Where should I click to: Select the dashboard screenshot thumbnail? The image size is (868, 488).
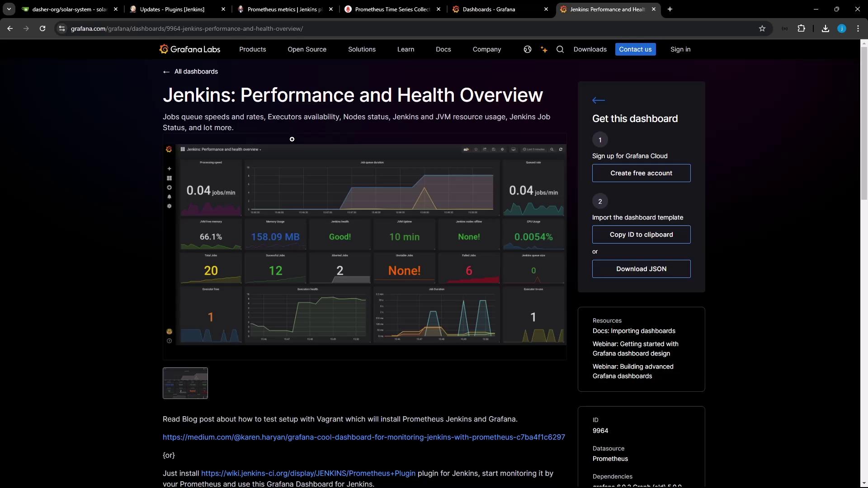[x=185, y=383]
